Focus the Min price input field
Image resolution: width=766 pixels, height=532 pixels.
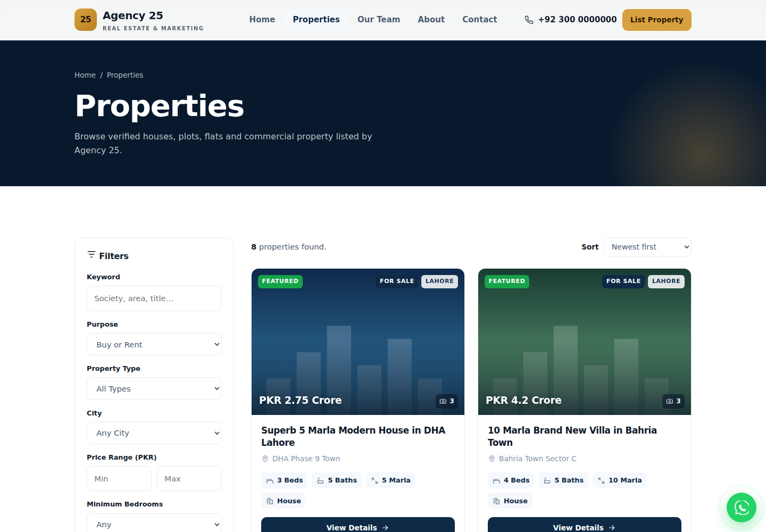pyautogui.click(x=119, y=479)
